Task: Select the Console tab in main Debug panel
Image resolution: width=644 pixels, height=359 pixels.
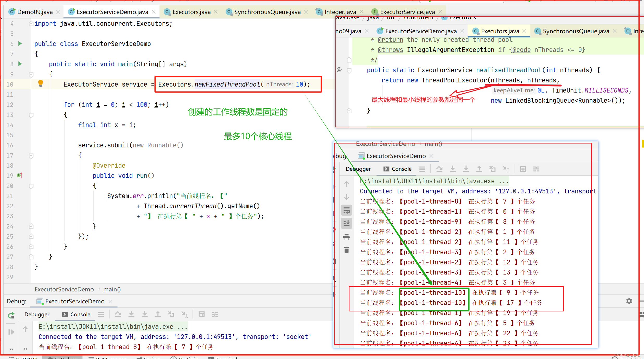Action: point(76,315)
